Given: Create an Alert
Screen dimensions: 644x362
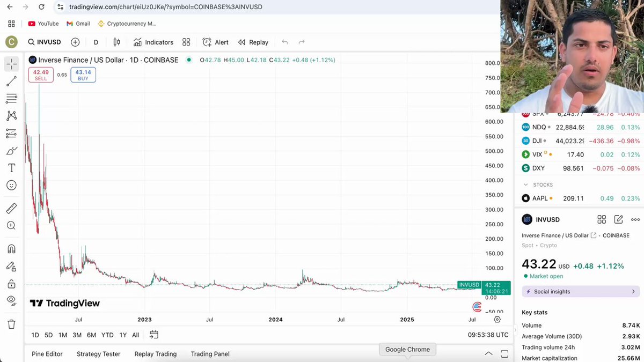Looking at the screenshot, I should tap(216, 42).
